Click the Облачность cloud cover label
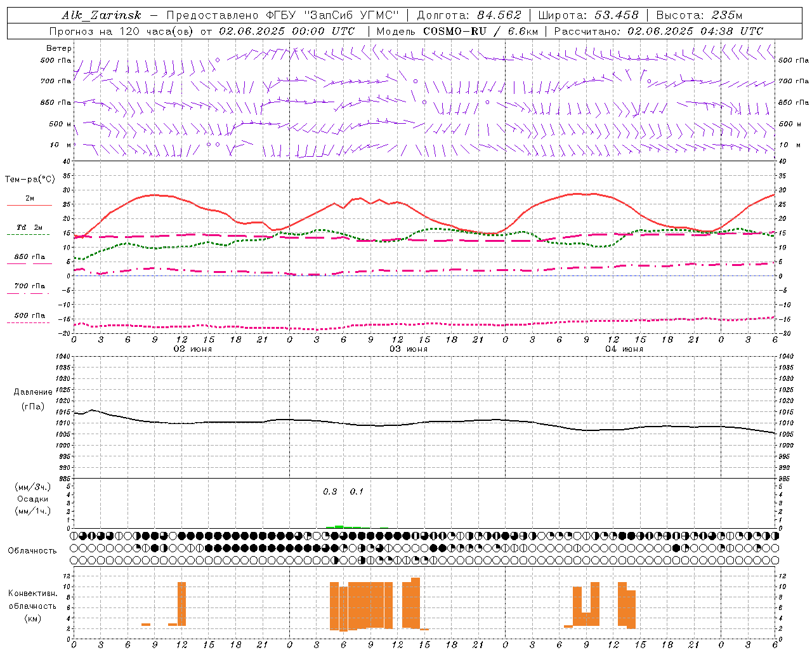The image size is (812, 650). click(x=32, y=551)
